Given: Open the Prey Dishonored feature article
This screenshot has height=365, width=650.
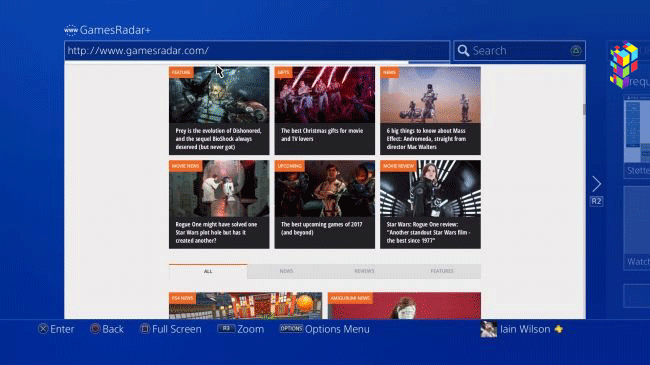Looking at the screenshot, I should coord(219,111).
